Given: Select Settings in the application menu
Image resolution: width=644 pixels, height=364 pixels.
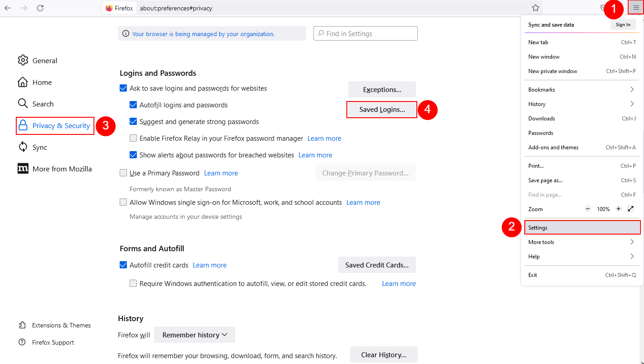Looking at the screenshot, I should 582,228.
